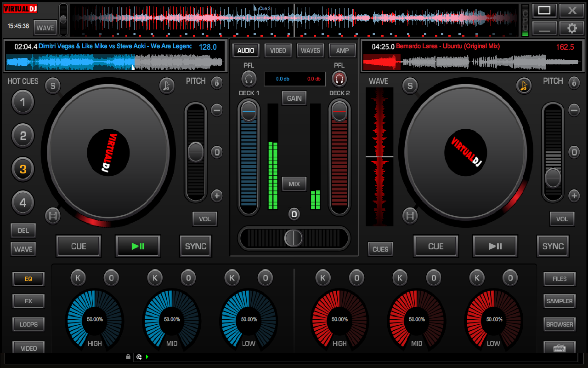The height and width of the screenshot is (368, 588).
Task: Open the SAMPLER panel on the right
Action: [x=559, y=301]
